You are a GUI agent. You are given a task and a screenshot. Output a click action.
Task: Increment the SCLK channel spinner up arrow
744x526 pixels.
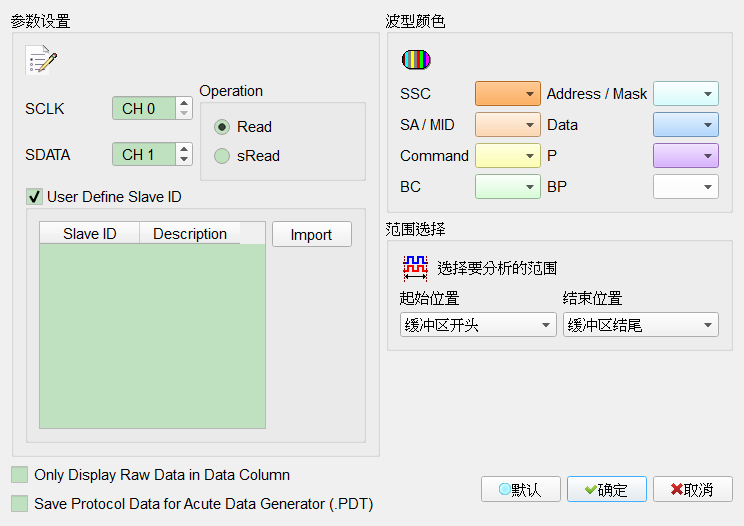184,102
